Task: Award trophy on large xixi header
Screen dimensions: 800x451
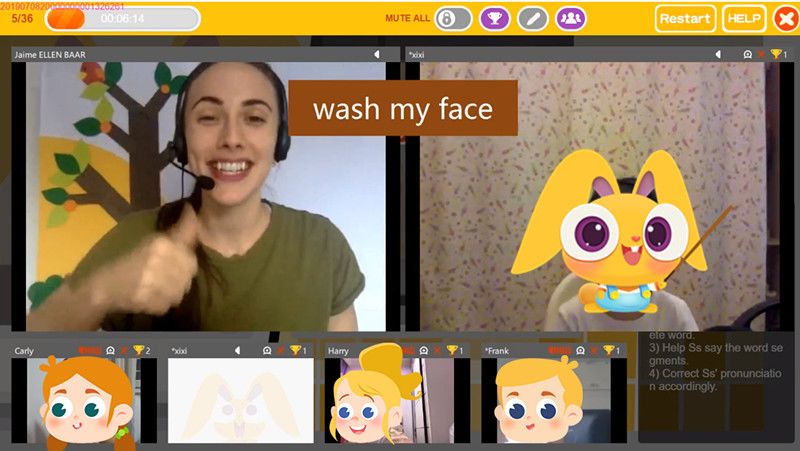Action: pyautogui.click(x=776, y=54)
